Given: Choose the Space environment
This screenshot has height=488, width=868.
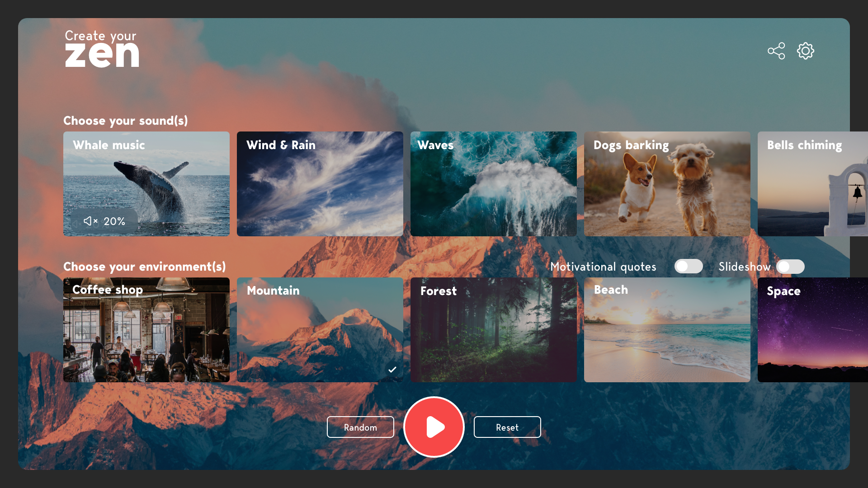Looking at the screenshot, I should (814, 330).
